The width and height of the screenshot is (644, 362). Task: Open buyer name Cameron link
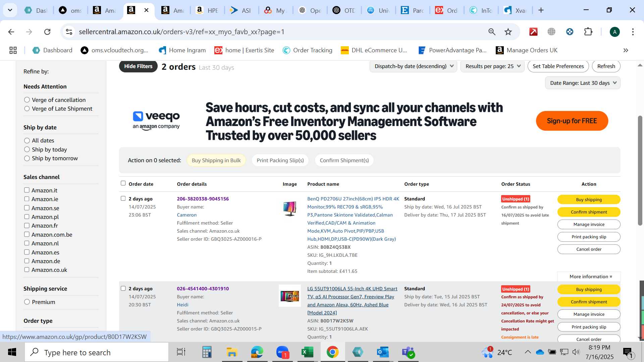tap(187, 215)
